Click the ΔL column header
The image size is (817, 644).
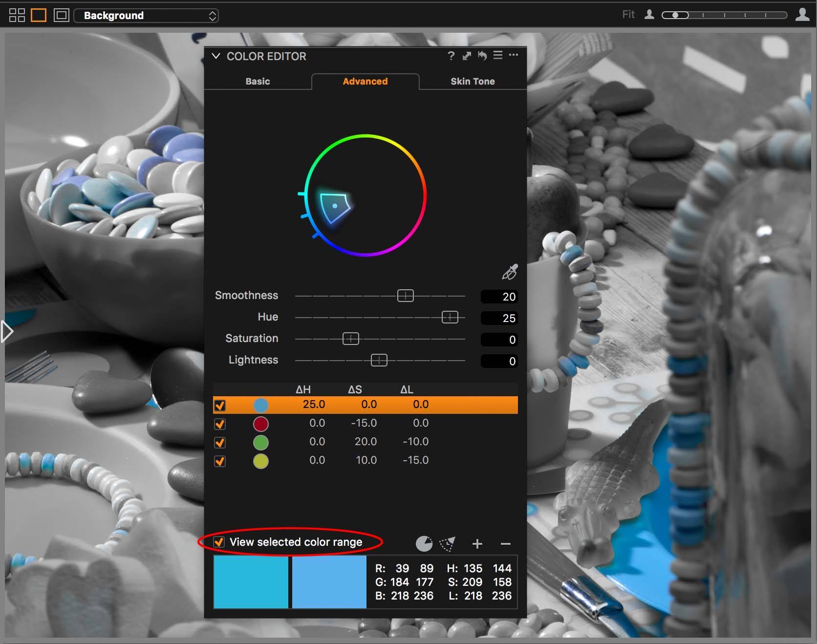pyautogui.click(x=407, y=389)
